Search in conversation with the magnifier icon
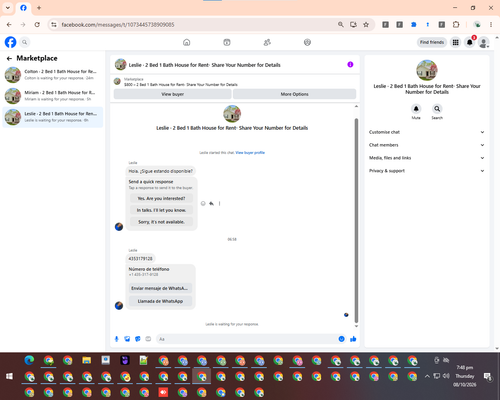The width and height of the screenshot is (500, 400). pos(437,109)
